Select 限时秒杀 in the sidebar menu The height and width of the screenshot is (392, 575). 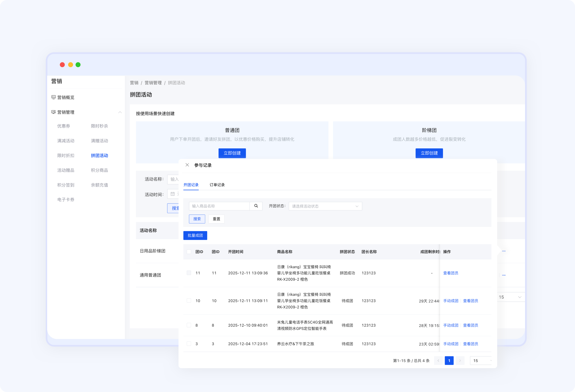click(x=99, y=126)
